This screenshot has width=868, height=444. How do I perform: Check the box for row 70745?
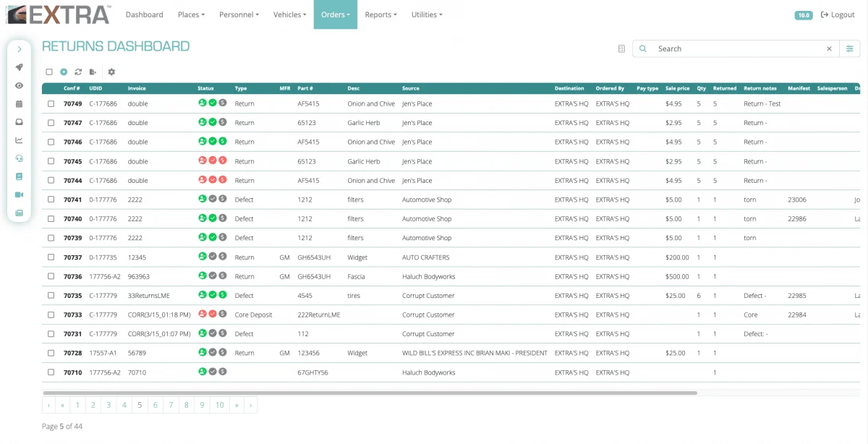(51, 161)
